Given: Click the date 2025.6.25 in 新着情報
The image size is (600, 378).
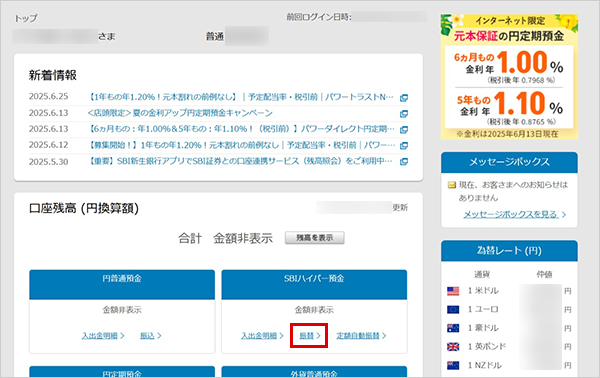Looking at the screenshot, I should pyautogui.click(x=49, y=96).
